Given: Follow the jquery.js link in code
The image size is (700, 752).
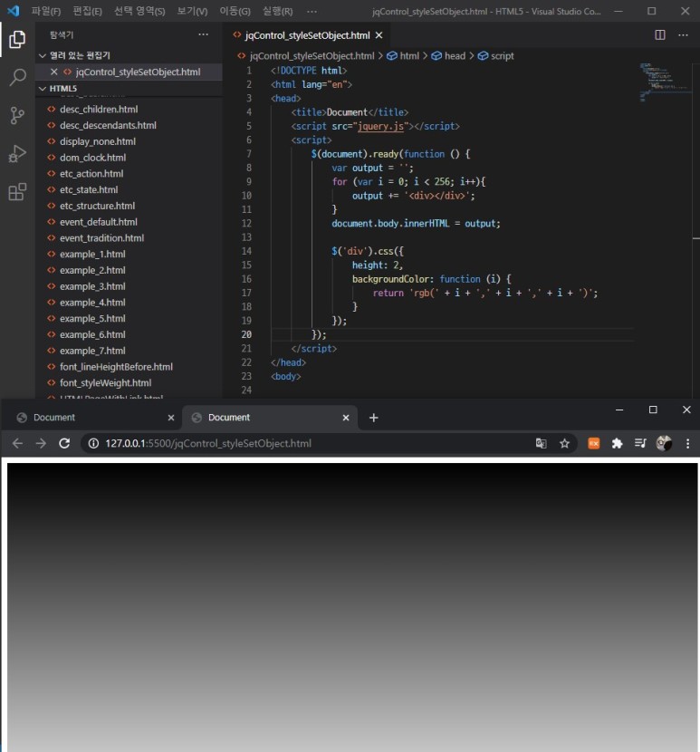Looking at the screenshot, I should (380, 126).
